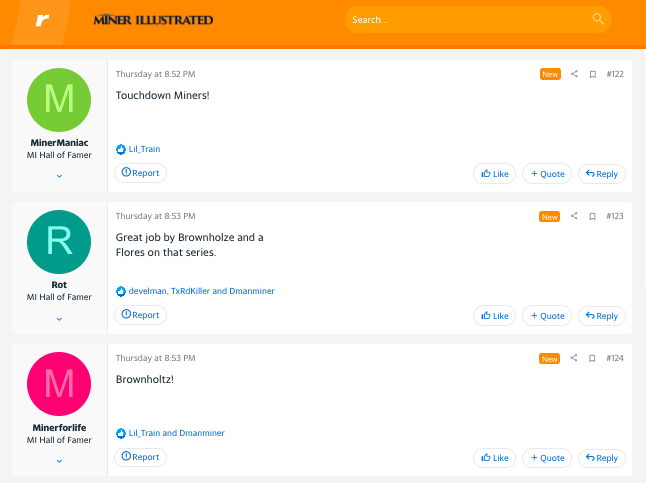Click the Rivals 'r' logo icon
646x483 pixels.
[42, 20]
